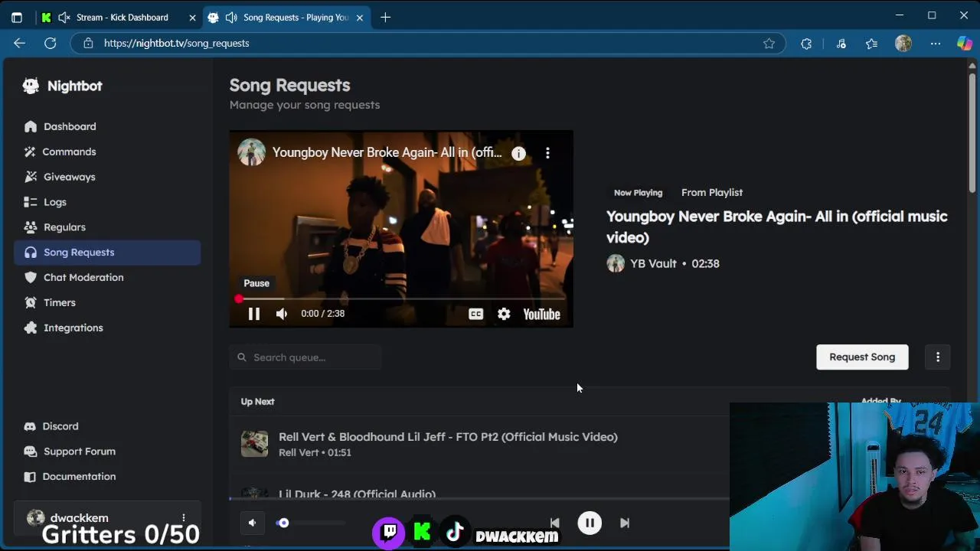980x551 pixels.
Task: Open Edge settings and more menu
Action: pos(936,44)
